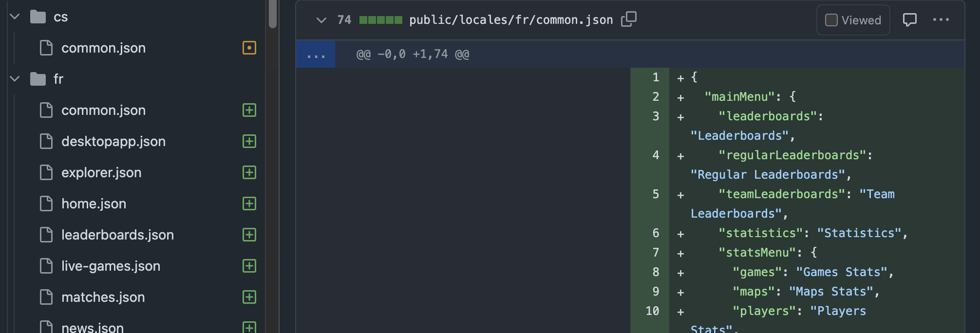Viewport: 980px width, 333px height.
Task: Click the added icon beside leaderboards.json
Action: click(x=249, y=235)
